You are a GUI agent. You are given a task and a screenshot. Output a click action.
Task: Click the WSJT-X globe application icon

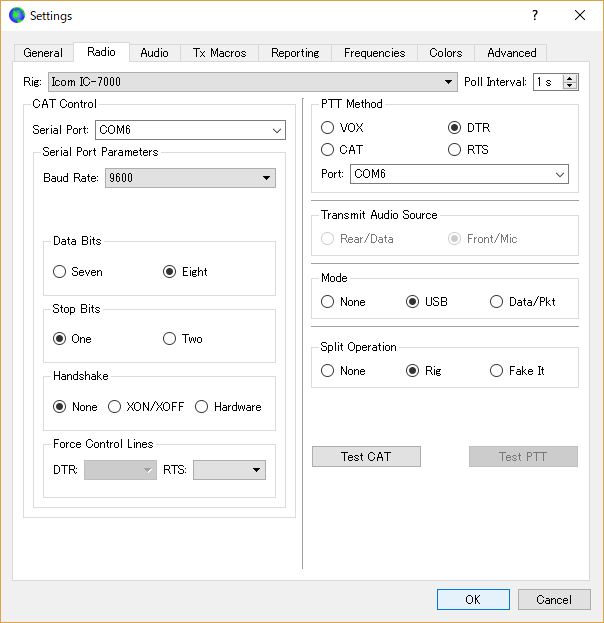(17, 15)
